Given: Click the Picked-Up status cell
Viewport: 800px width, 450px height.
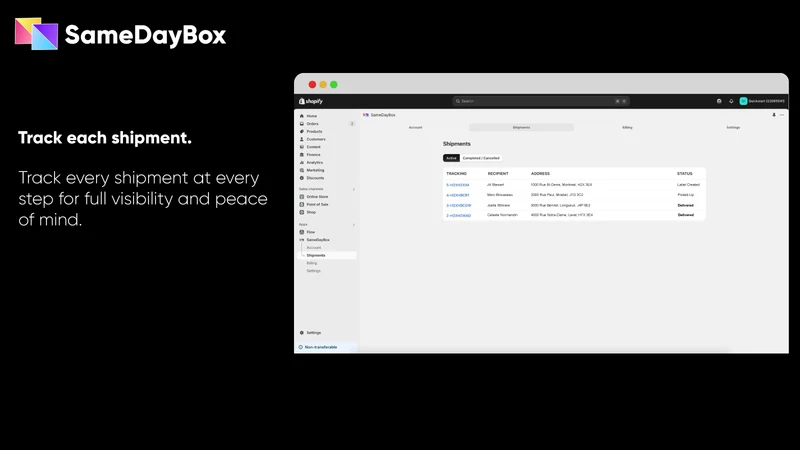Looking at the screenshot, I should [686, 195].
